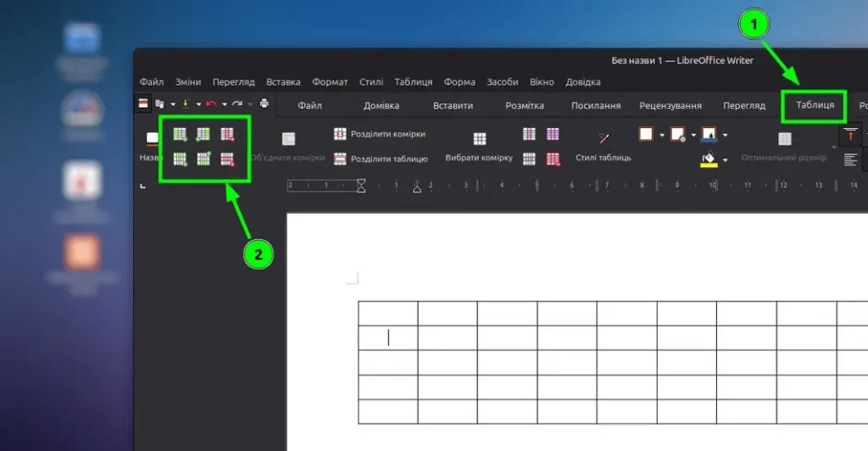
Task: Click the Оптимальний розмір grid icon
Action: [x=784, y=138]
